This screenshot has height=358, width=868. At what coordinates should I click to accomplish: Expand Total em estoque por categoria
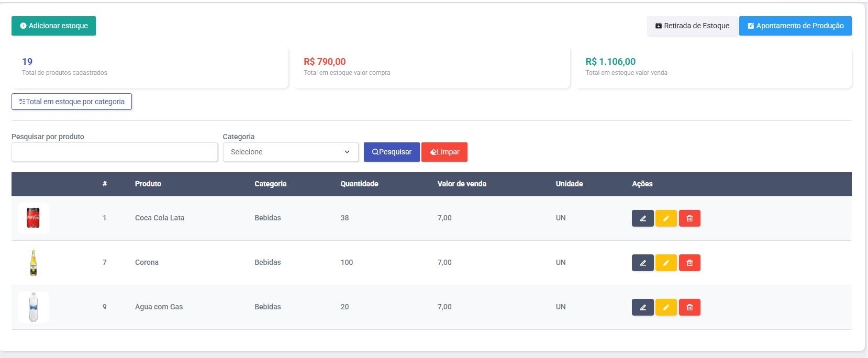click(72, 102)
